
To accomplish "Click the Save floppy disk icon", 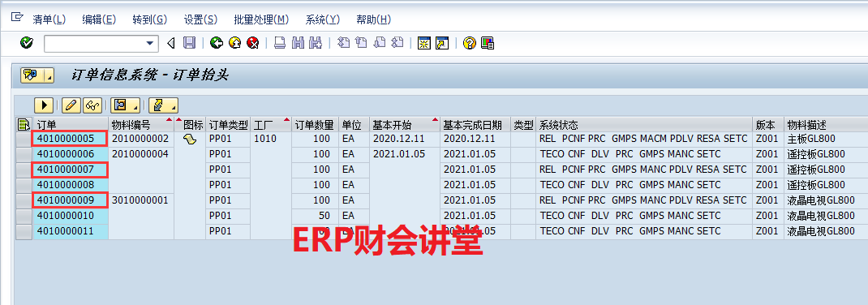I will pos(189,43).
